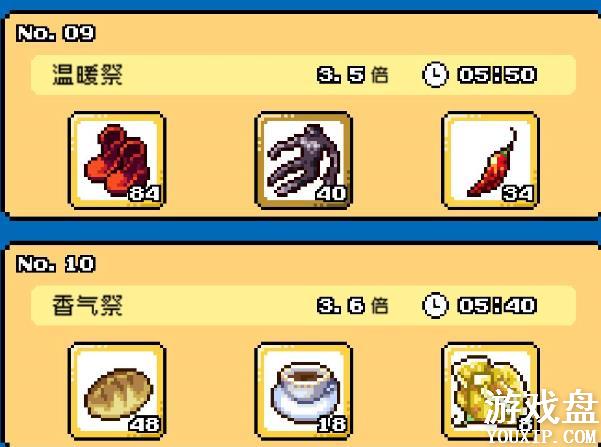Click the clock icon beside 05:50

435,74
